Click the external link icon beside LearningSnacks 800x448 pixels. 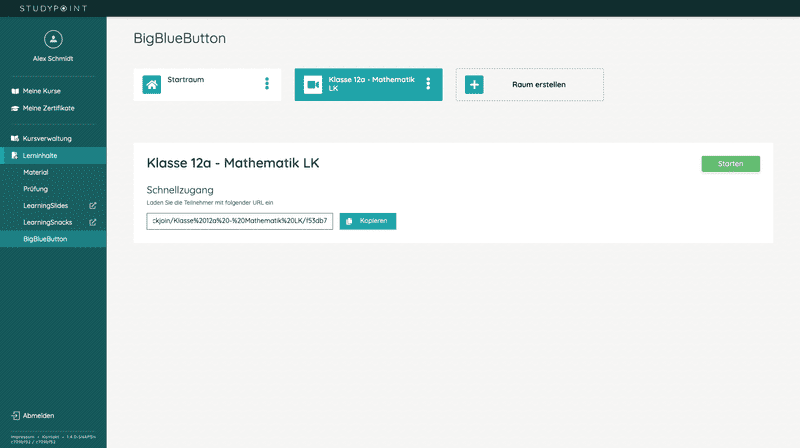93,222
